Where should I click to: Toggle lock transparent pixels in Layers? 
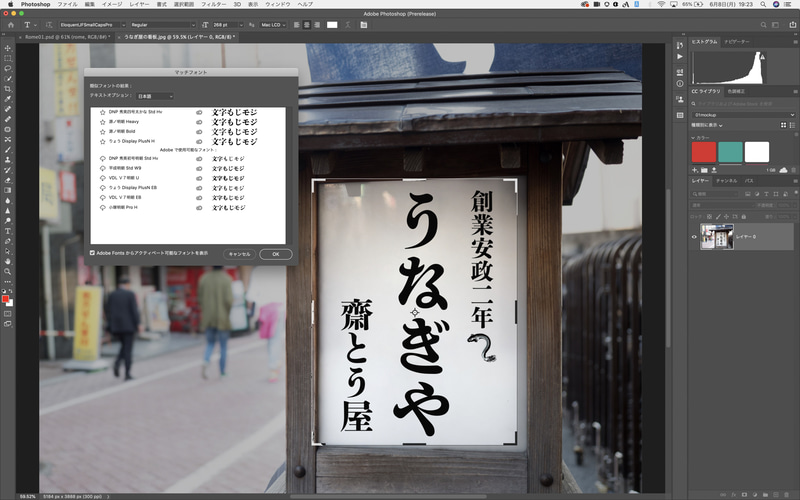click(x=709, y=217)
